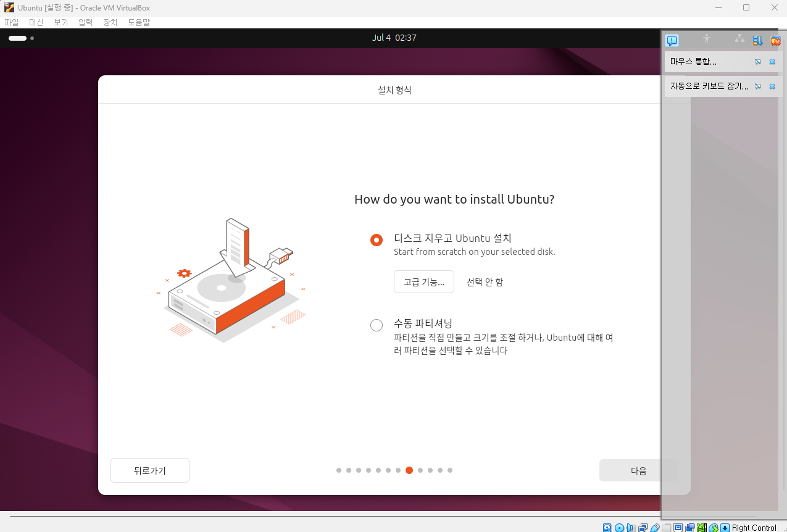The height and width of the screenshot is (532, 787).
Task: Click the hard disk activity status icon
Action: 607,528
